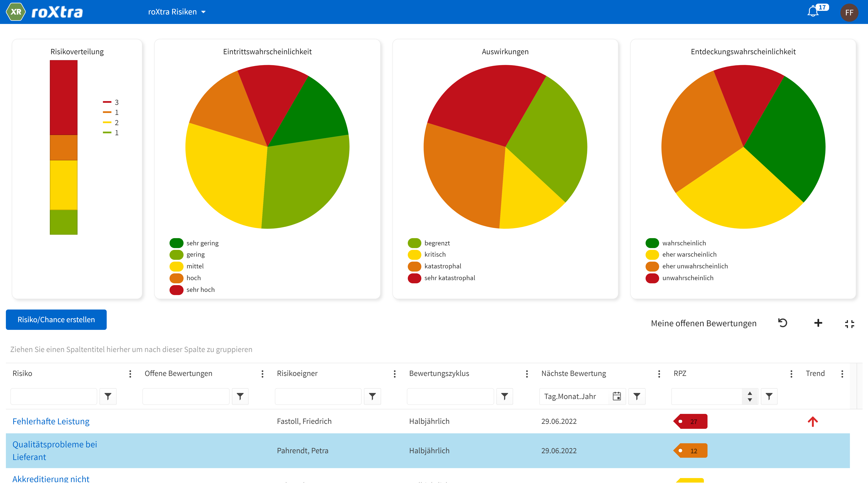The width and height of the screenshot is (868, 488).
Task: Open the calendar picker for Nächste Bewertung
Action: (x=617, y=396)
